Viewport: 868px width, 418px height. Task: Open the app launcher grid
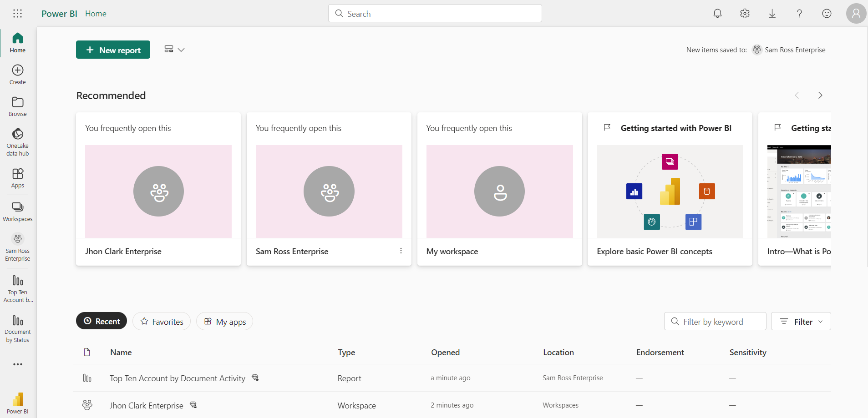(17, 14)
